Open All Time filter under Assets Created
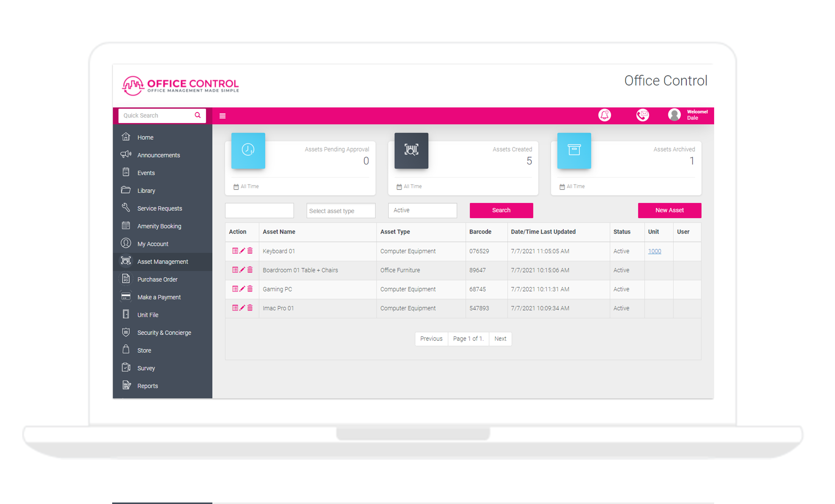The width and height of the screenshot is (835, 504). pos(409,186)
